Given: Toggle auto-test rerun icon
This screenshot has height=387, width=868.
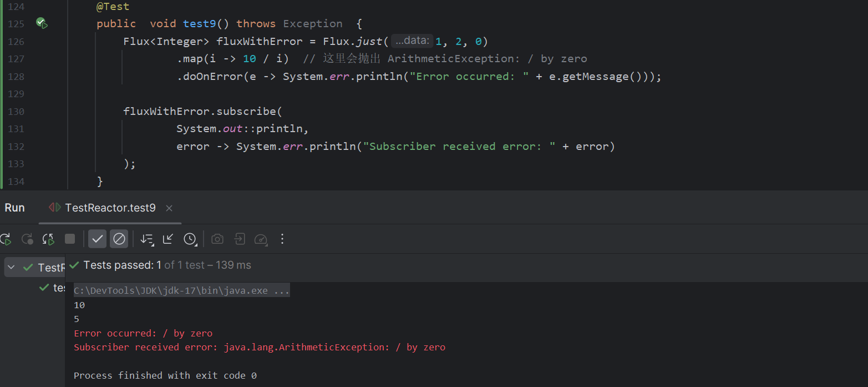Looking at the screenshot, I should [48, 239].
